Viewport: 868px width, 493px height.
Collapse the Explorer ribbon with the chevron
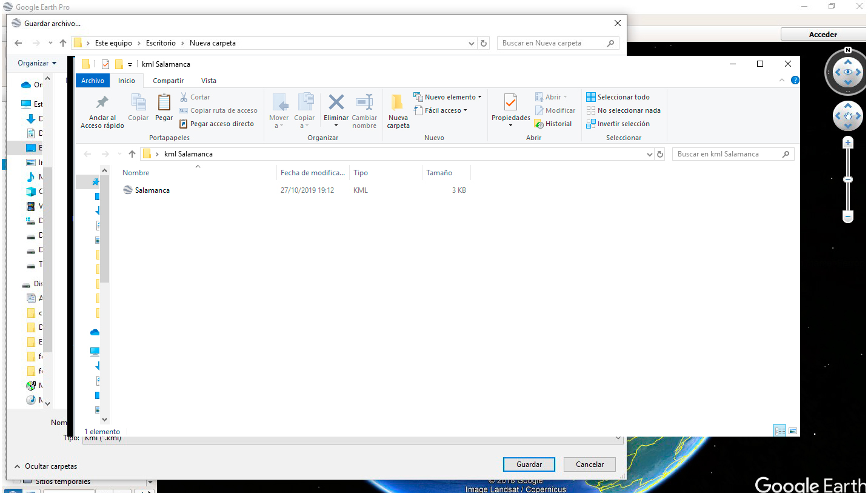pyautogui.click(x=782, y=80)
